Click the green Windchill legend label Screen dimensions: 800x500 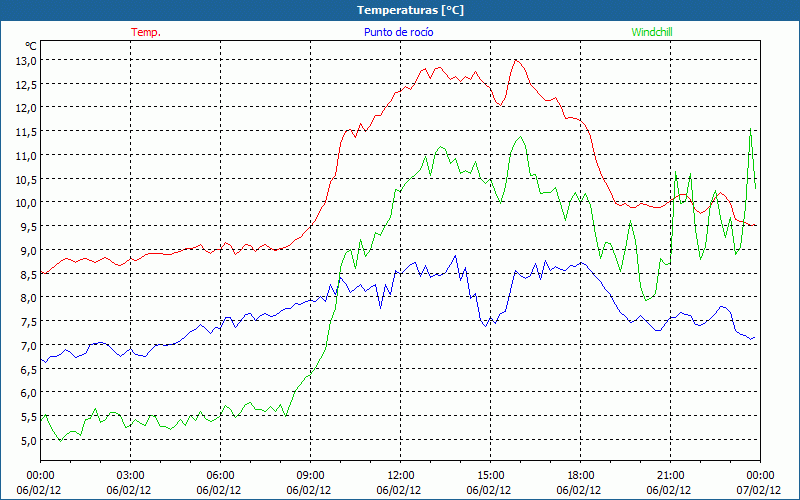[x=652, y=32]
